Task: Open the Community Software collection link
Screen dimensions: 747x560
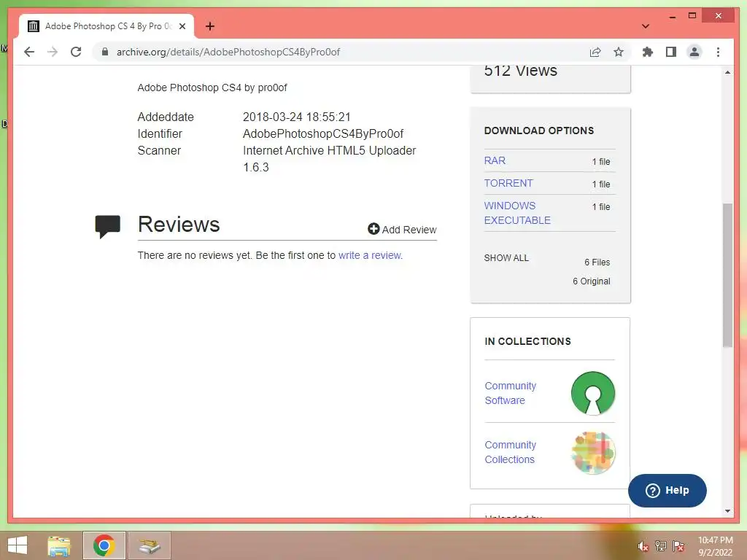Action: tap(510, 393)
